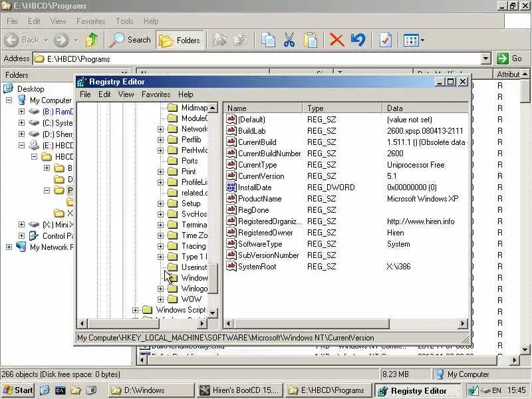Click the red Delete X icon
This screenshot has height=399, width=532.
click(x=336, y=40)
